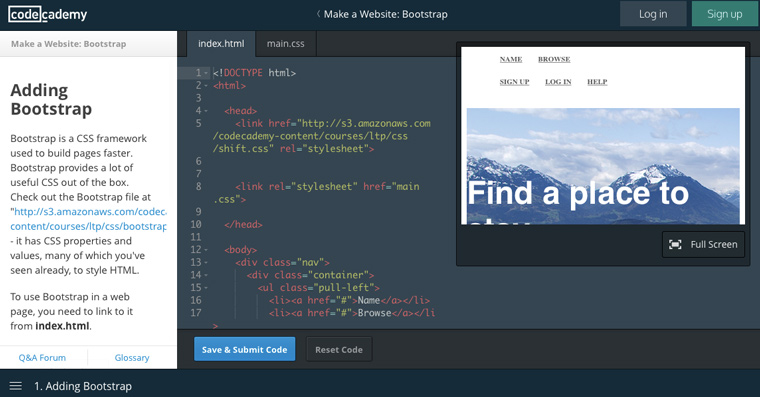This screenshot has height=397, width=760.
Task: Switch to the main.css tab
Action: click(285, 44)
